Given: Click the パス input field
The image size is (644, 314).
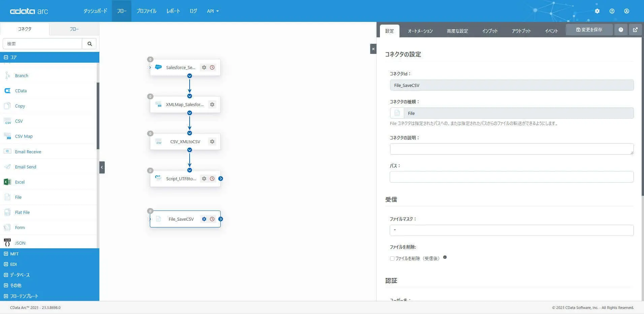Looking at the screenshot, I should pos(512,177).
